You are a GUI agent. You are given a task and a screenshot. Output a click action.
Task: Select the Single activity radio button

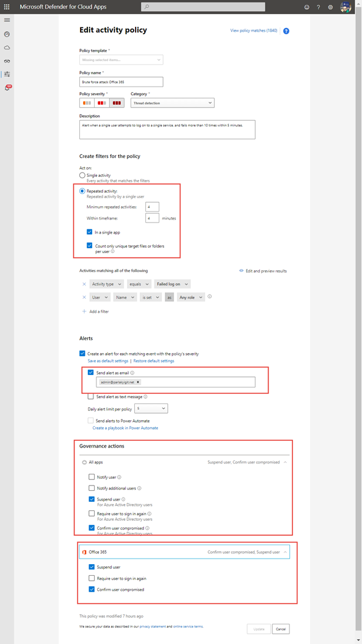pyautogui.click(x=82, y=176)
